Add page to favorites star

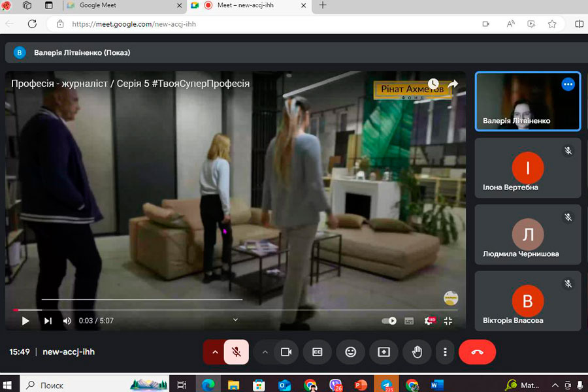click(x=552, y=24)
